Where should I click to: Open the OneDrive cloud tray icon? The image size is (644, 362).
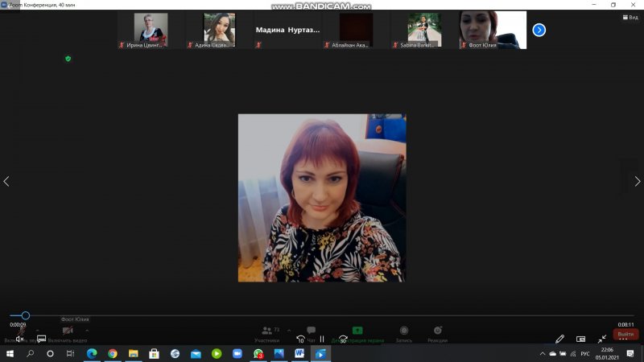click(x=553, y=354)
